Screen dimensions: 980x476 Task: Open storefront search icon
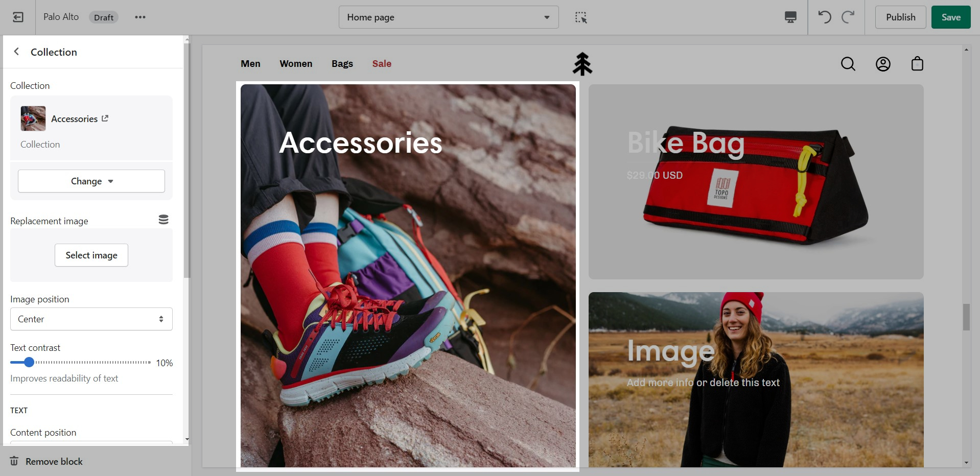tap(848, 64)
